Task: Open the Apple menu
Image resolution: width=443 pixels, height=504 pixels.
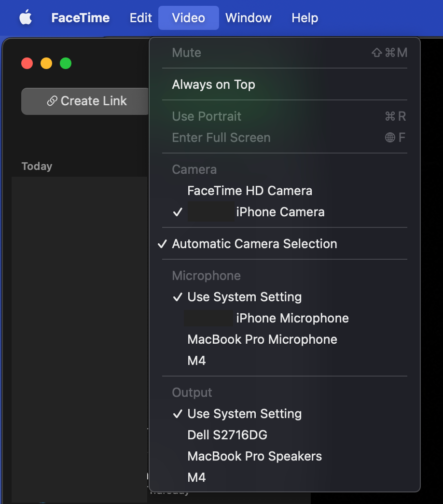Action: (26, 18)
